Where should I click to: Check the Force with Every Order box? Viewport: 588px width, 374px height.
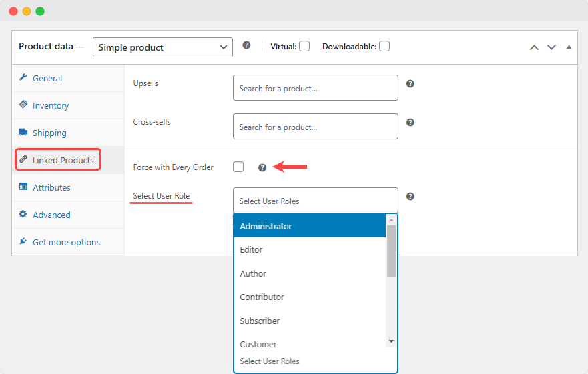tap(238, 167)
